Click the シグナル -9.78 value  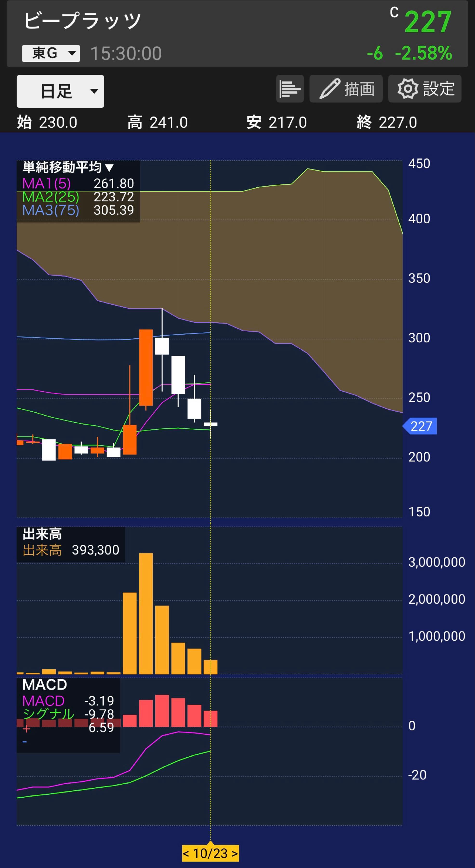[99, 714]
